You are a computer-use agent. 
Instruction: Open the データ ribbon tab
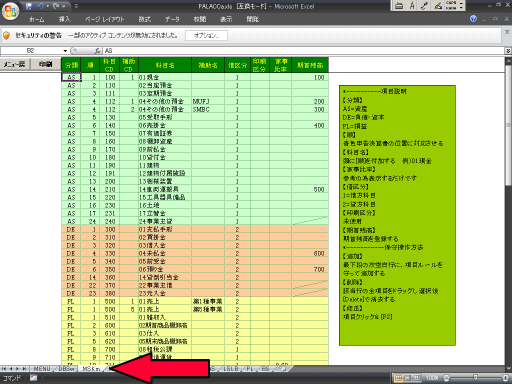pyautogui.click(x=172, y=19)
